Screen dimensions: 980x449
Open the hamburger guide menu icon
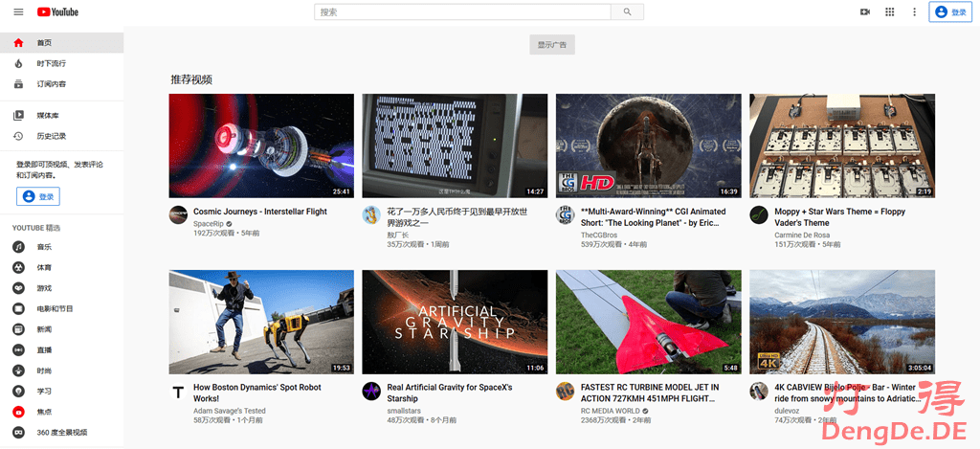tap(18, 11)
